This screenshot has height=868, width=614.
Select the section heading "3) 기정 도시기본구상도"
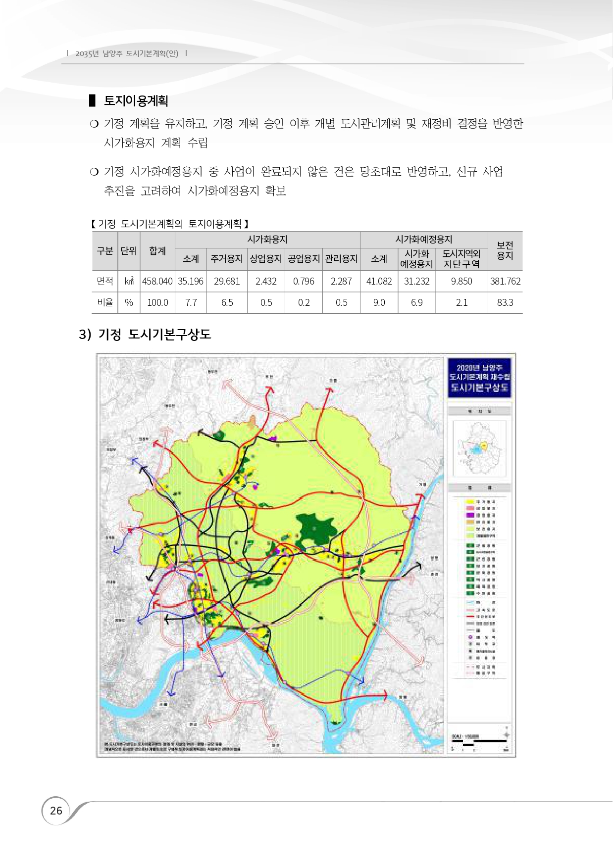145,335
